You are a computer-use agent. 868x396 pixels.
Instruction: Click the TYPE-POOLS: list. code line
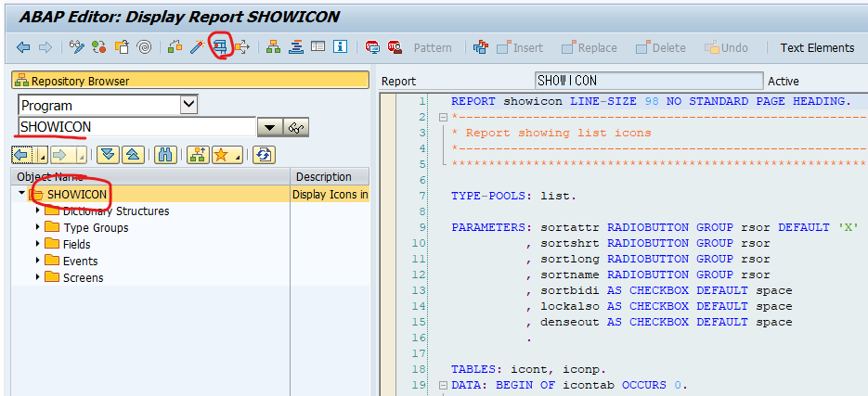click(513, 196)
